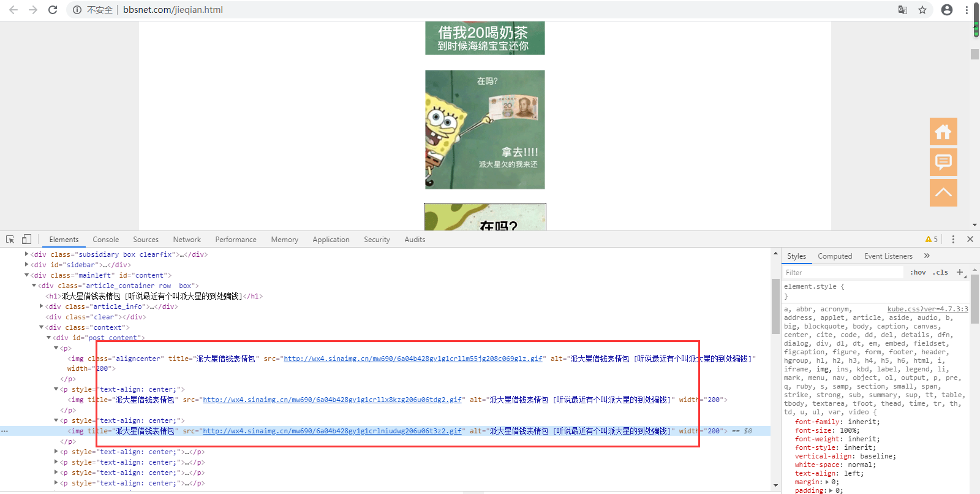Open DevTools customize menu
The image size is (980, 494).
coord(953,239)
